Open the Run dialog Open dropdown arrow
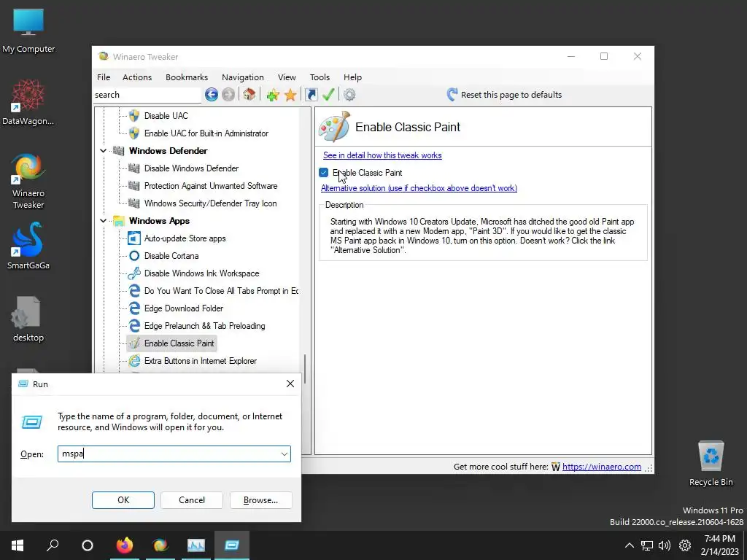 coord(285,454)
